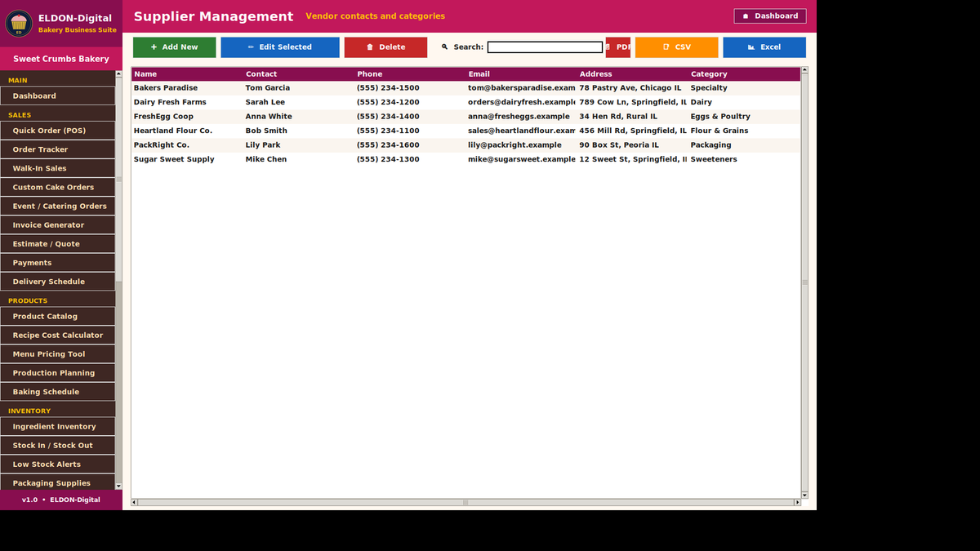Screen dimensions: 980x551
Task: Click phone number (555) 234-1100
Action: click(388, 131)
